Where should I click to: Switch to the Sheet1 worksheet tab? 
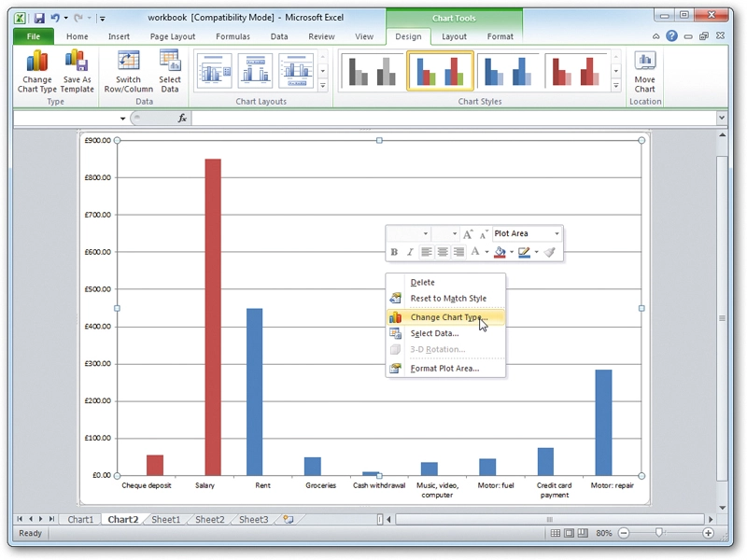[x=166, y=520]
